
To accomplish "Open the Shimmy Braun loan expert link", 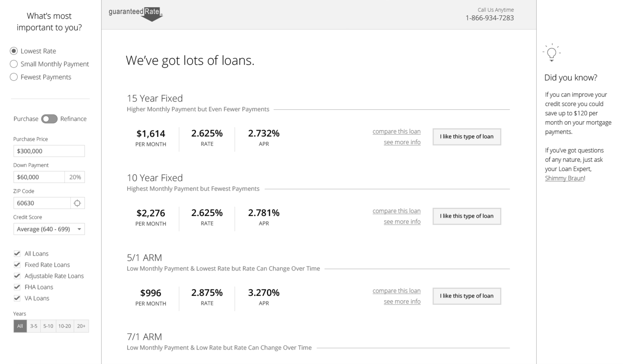I will (x=564, y=178).
